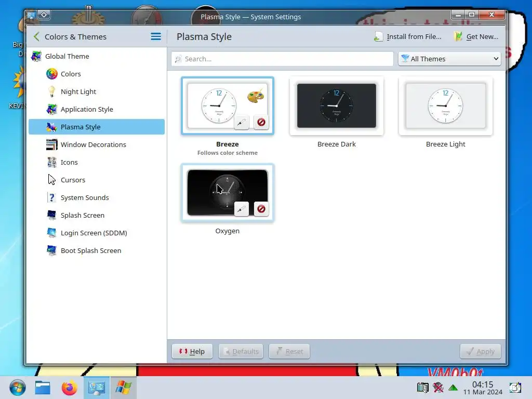Toggle the on-all-desktops pin in title bar
This screenshot has width=532, height=399.
coord(44,15)
